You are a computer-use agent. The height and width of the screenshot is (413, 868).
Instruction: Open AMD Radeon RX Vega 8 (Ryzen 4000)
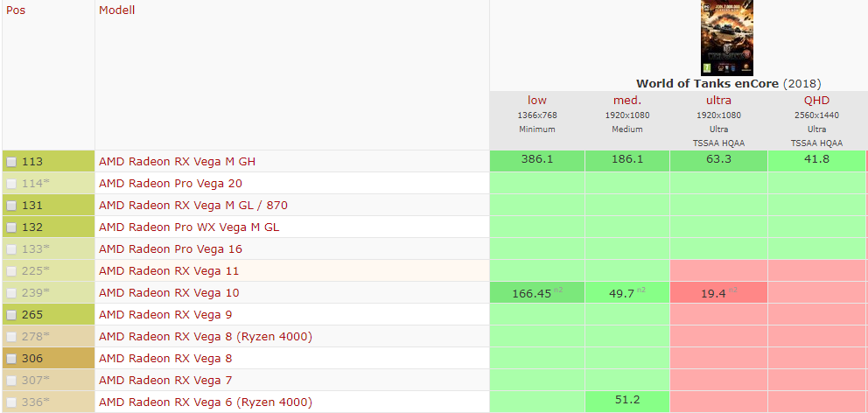[x=206, y=337]
